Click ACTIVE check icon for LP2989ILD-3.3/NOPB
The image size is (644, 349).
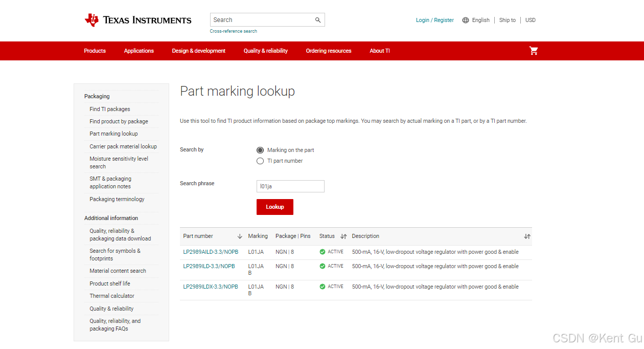pyautogui.click(x=323, y=266)
